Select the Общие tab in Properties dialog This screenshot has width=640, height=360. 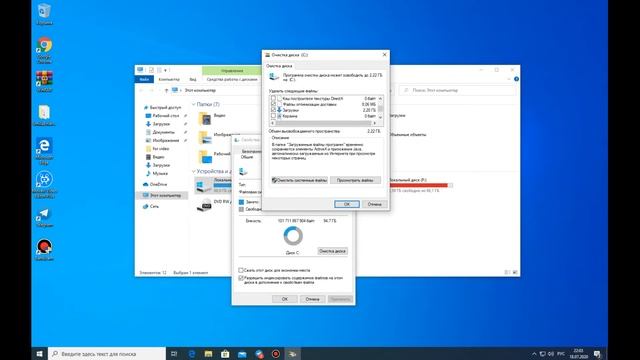point(247,157)
